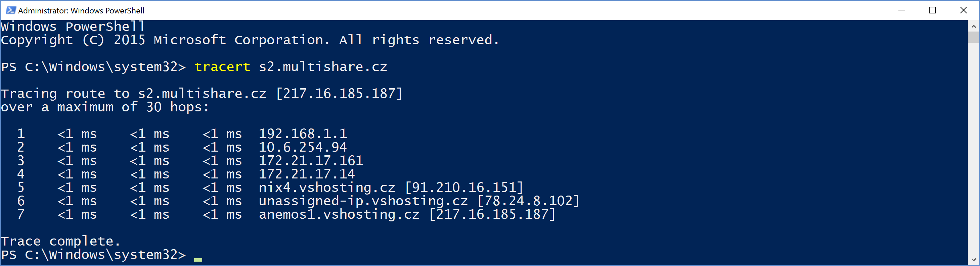Click the anemos1.vshosting.cz hostname
980x266 pixels.
339,214
